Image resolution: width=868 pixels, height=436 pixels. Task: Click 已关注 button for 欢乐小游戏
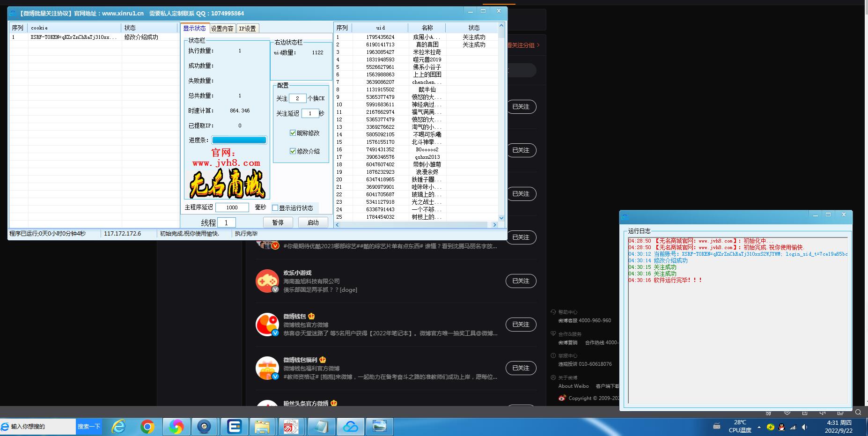click(x=521, y=281)
